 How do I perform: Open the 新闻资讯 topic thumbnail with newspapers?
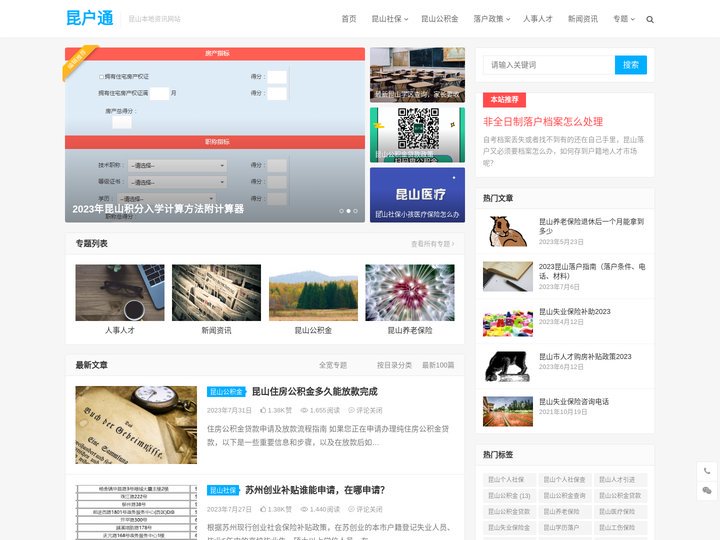216,292
